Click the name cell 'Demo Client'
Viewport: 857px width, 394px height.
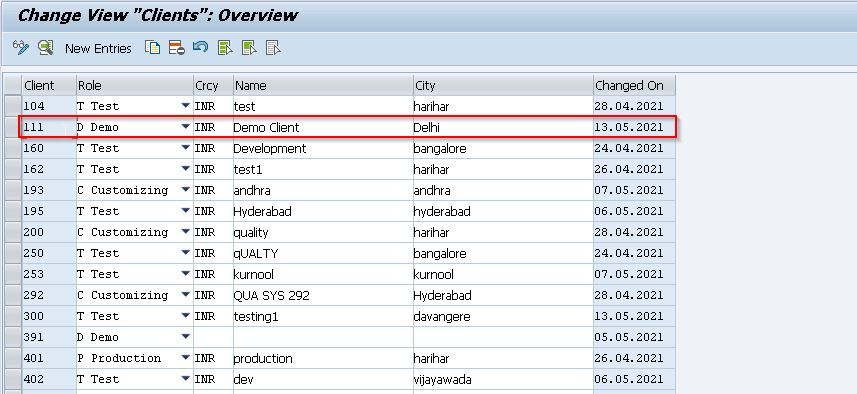(x=323, y=127)
